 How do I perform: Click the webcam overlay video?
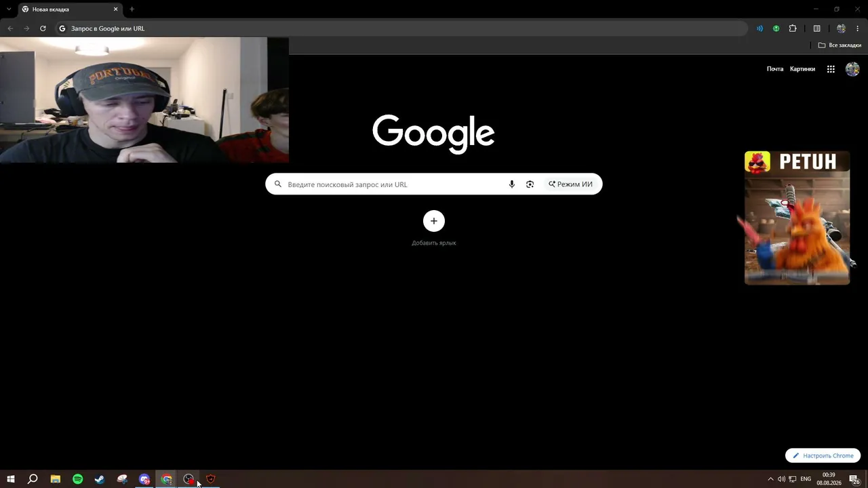point(144,100)
